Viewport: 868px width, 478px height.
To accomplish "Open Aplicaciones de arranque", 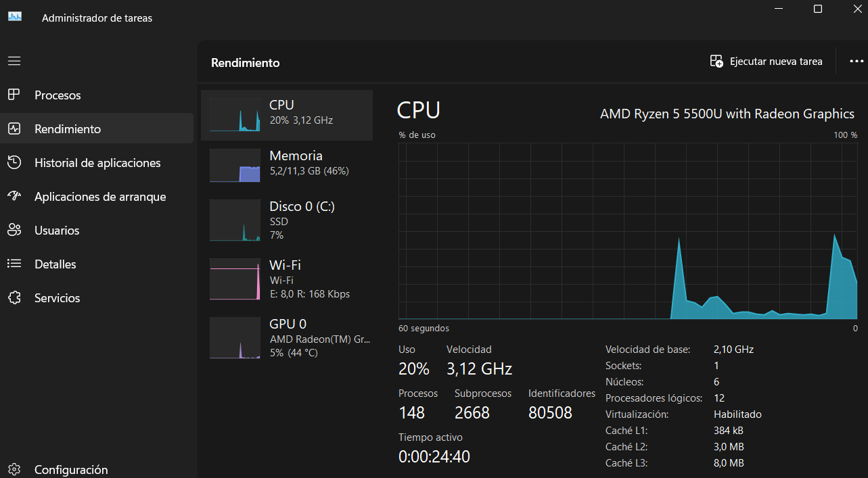I will tap(99, 196).
